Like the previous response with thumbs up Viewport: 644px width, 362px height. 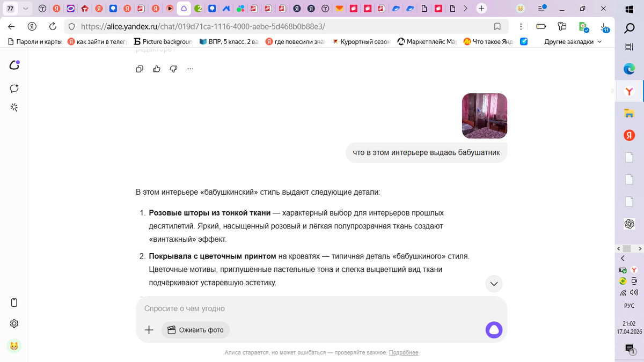[157, 69]
